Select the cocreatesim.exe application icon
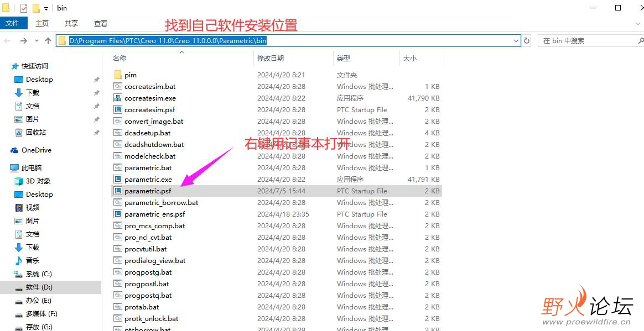Image resolution: width=644 pixels, height=331 pixels. 118,98
